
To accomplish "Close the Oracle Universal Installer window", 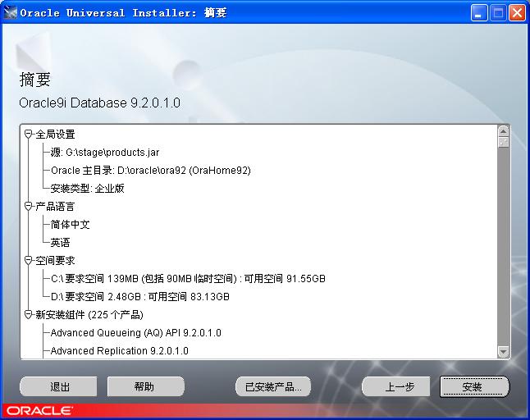I will click(517, 13).
